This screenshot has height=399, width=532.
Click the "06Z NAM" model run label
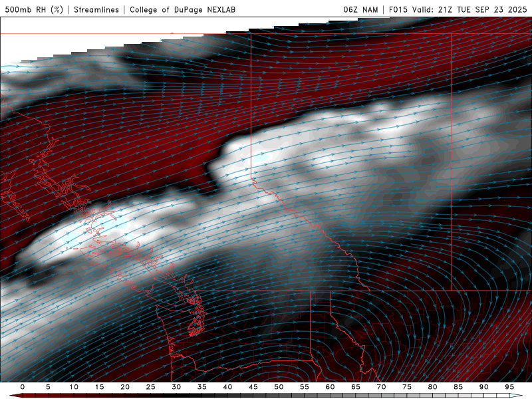360,9
